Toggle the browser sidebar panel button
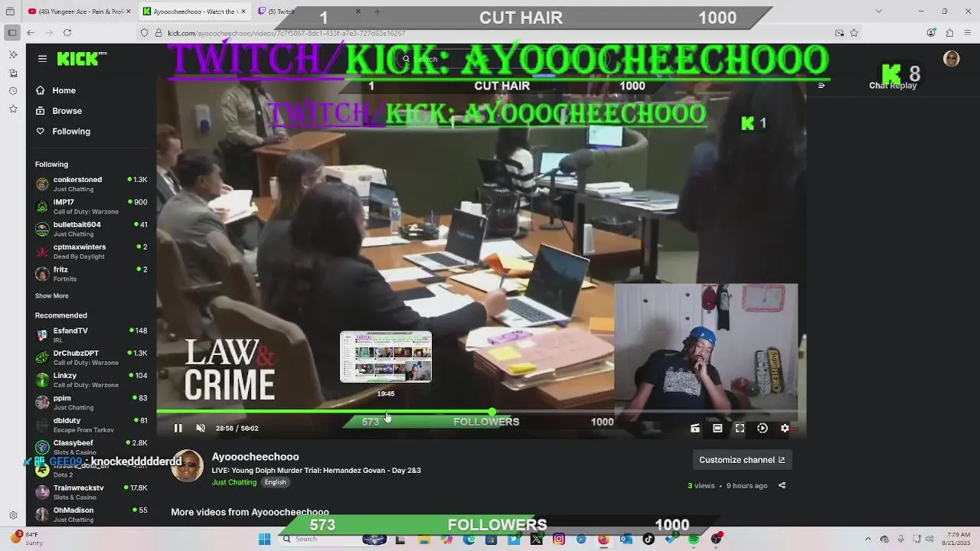 [x=11, y=33]
